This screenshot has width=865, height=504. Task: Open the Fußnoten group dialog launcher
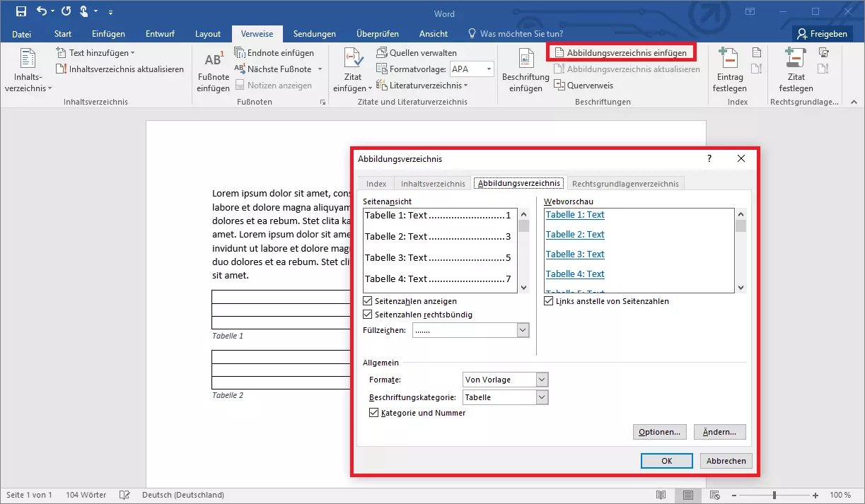click(323, 102)
